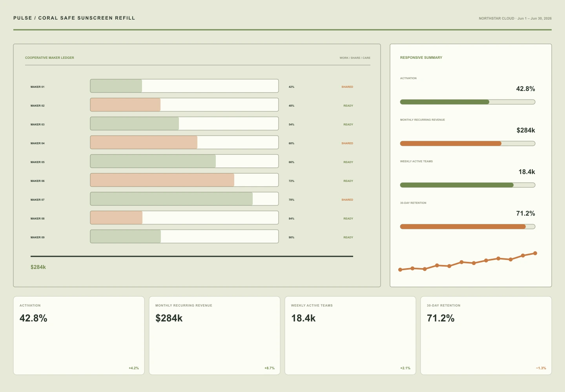The height and width of the screenshot is (392, 565).
Task: Click the MAKER 07 progress bar
Action: pos(184,199)
